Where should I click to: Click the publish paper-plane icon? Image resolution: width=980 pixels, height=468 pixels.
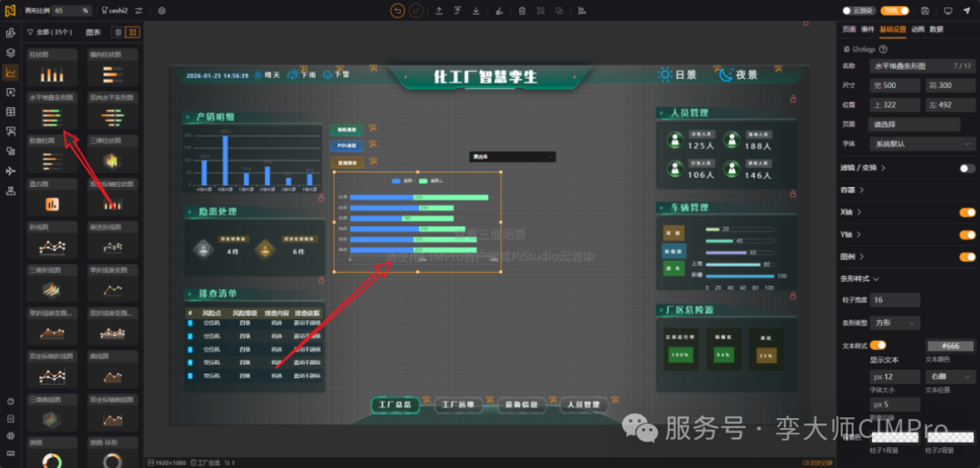pyautogui.click(x=967, y=11)
